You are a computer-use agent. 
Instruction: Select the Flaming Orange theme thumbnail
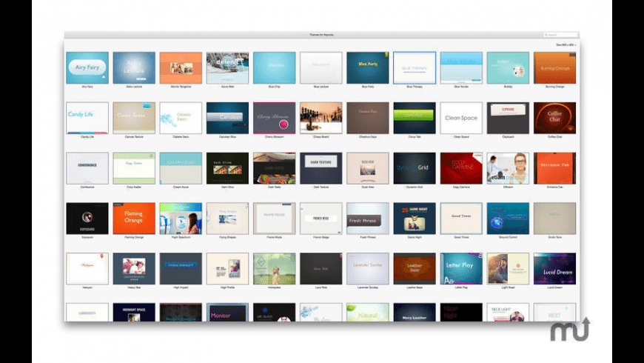click(x=134, y=219)
